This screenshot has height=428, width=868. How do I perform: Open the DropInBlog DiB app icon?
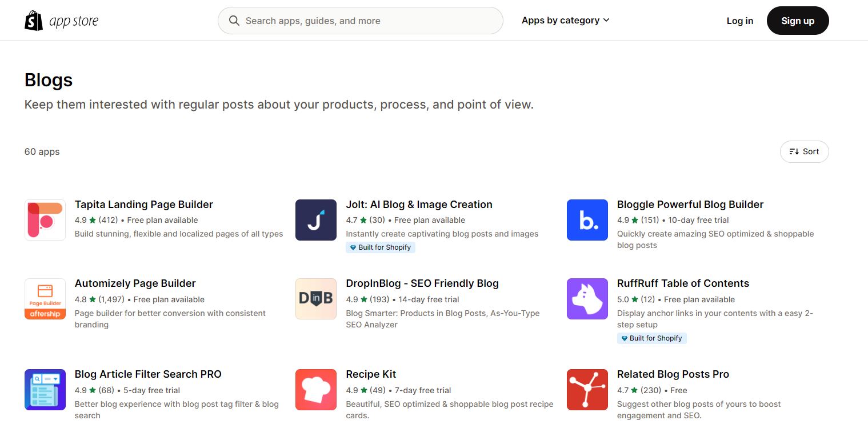pos(316,299)
